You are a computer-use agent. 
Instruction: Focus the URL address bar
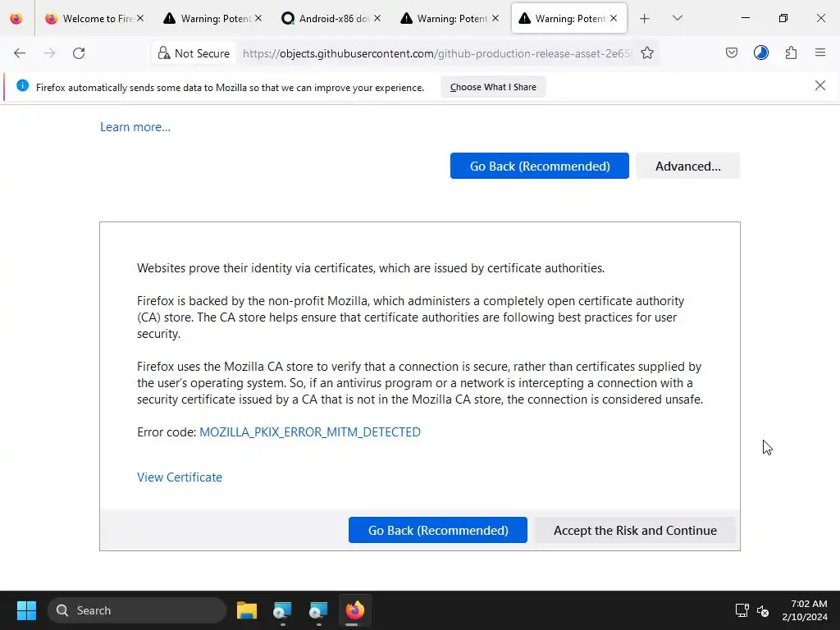[436, 53]
